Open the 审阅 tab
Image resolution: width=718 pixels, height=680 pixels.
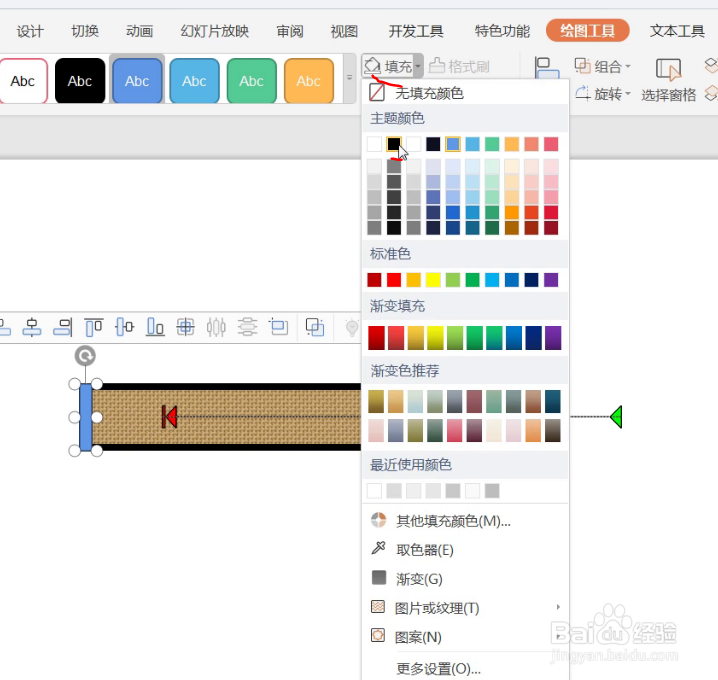coord(290,31)
